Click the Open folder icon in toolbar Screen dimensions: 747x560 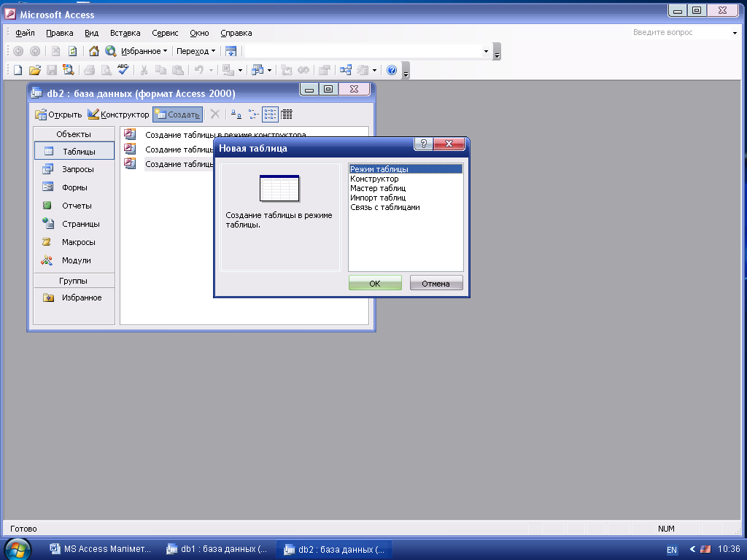[35, 71]
